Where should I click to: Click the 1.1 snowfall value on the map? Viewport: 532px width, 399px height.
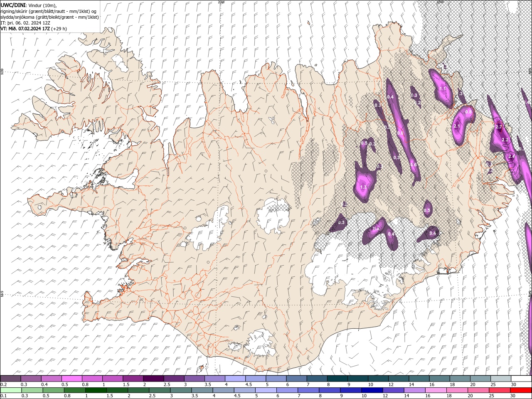click(x=443, y=89)
